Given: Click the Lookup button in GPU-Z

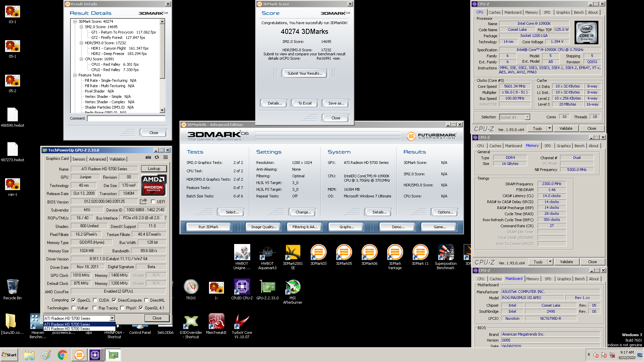Looking at the screenshot, I should pos(154,169).
